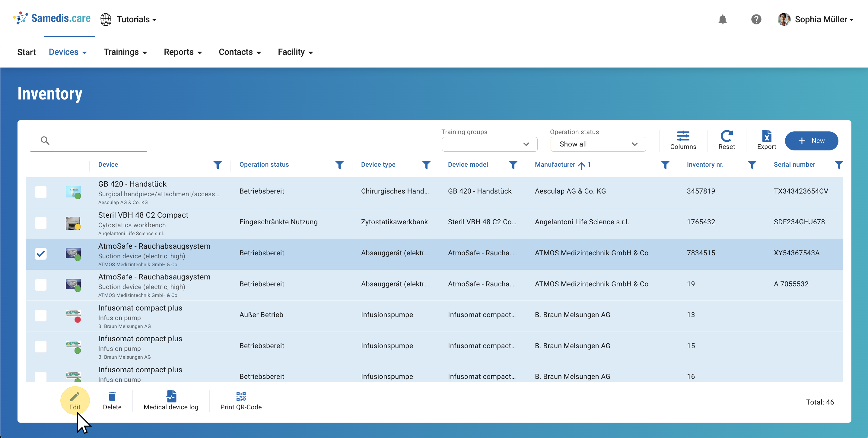868x438 pixels.
Task: Click the New device button
Action: 811,141
